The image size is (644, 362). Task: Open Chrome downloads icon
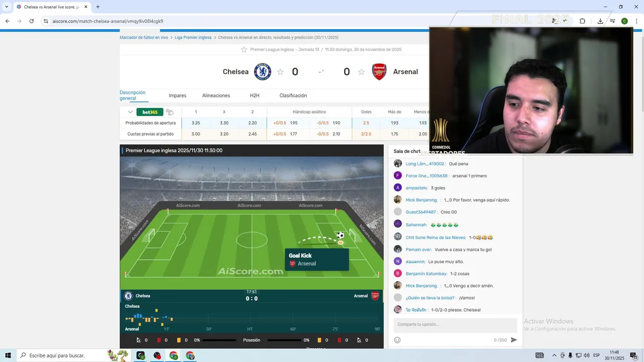point(600,21)
